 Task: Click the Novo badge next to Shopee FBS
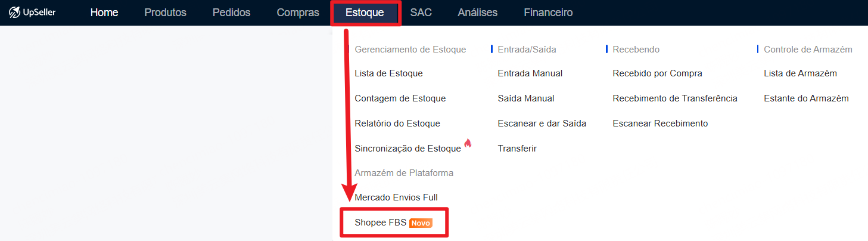[421, 223]
